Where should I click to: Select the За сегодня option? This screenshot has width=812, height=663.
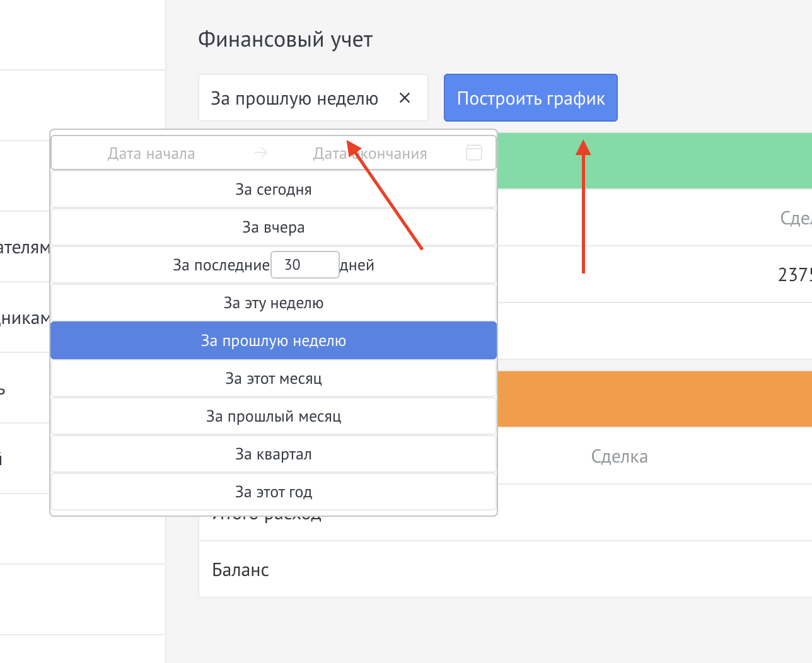(x=273, y=190)
